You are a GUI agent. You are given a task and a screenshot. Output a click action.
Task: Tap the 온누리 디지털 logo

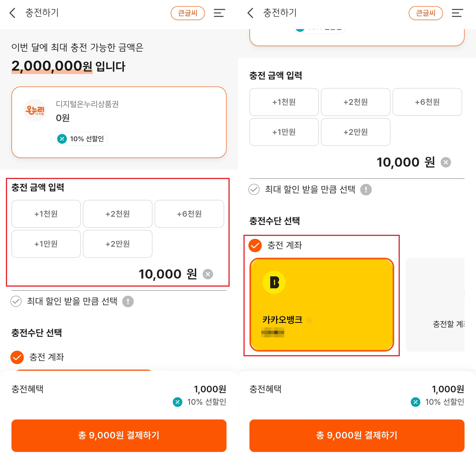(x=35, y=110)
